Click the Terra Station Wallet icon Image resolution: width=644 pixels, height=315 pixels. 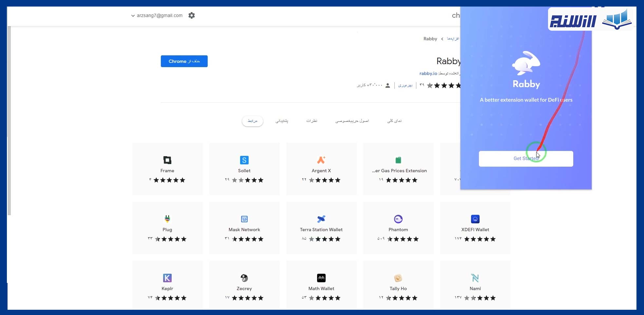point(321,219)
